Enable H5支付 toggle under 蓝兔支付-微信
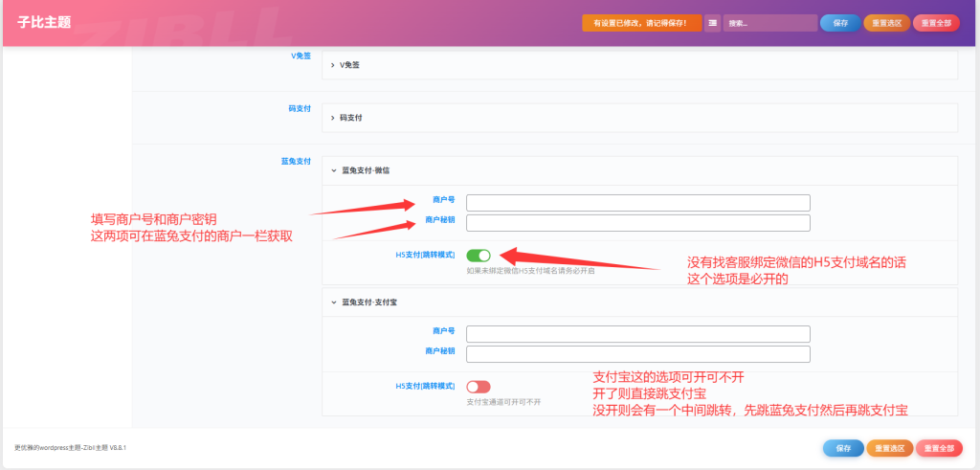Viewport: 980px width, 470px height. (479, 255)
